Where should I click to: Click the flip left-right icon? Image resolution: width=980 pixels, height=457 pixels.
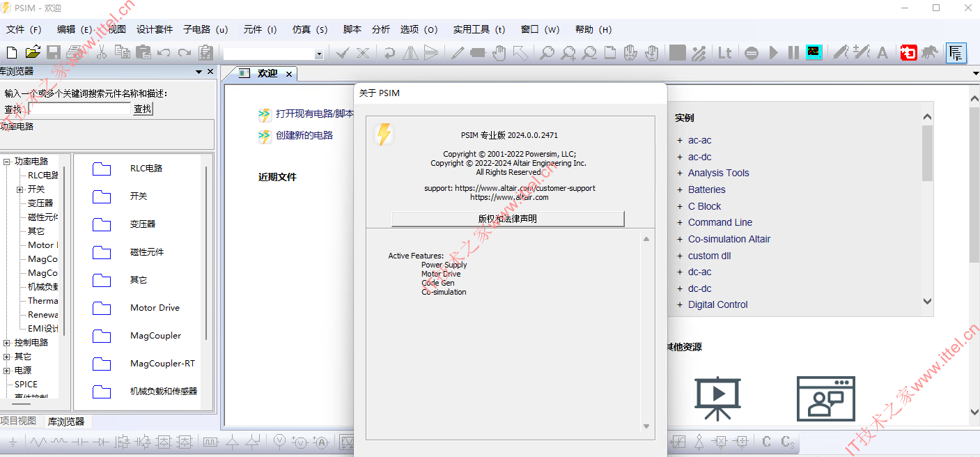click(x=411, y=53)
